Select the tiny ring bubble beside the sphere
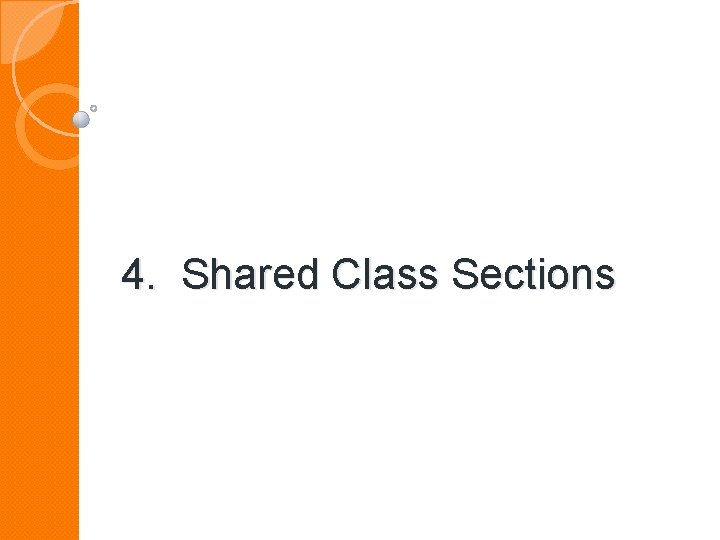 (94, 108)
